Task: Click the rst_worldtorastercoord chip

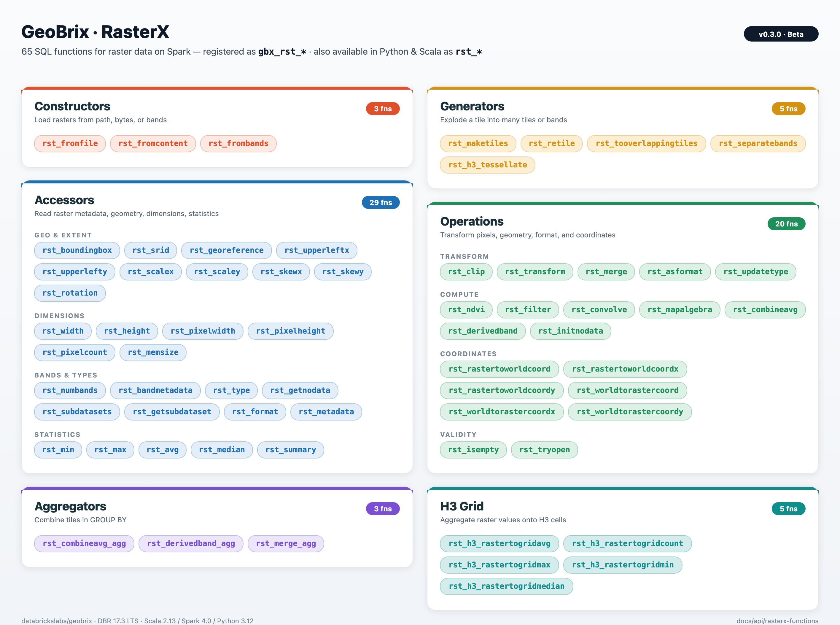Action: 628,391
